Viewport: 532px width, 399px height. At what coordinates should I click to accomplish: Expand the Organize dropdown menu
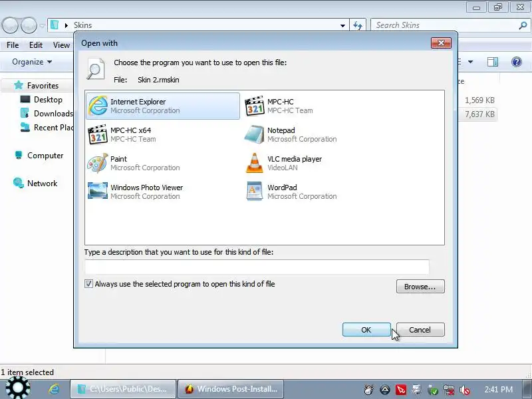pyautogui.click(x=32, y=62)
